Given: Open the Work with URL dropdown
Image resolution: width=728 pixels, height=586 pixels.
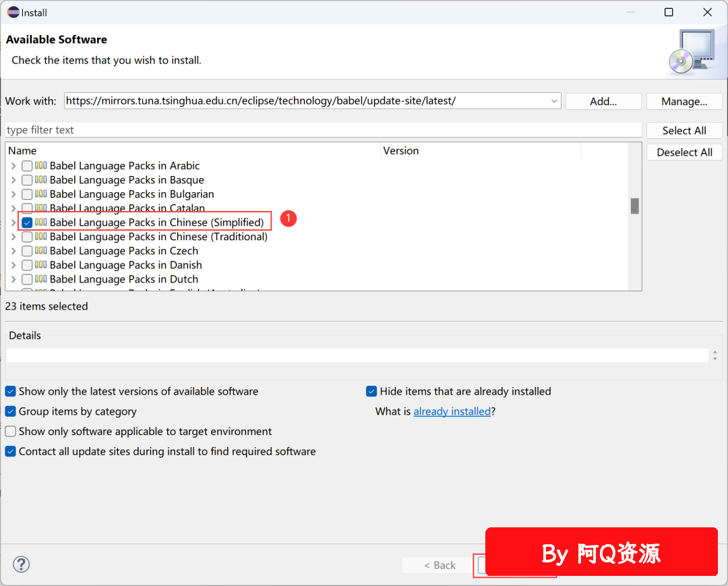Looking at the screenshot, I should [554, 100].
